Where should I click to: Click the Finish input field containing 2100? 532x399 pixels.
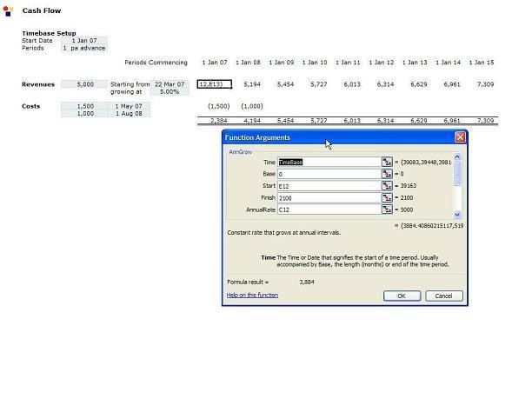[x=329, y=197]
